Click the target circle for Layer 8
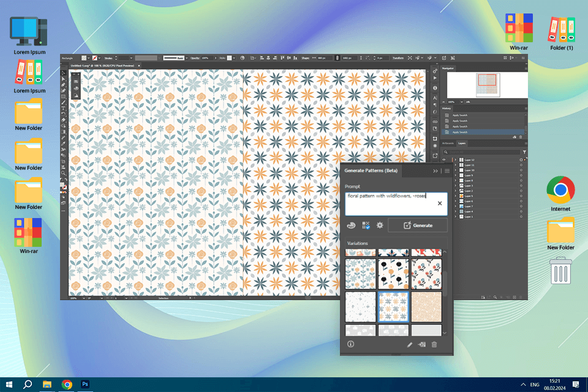The height and width of the screenshot is (392, 588). [x=521, y=181]
